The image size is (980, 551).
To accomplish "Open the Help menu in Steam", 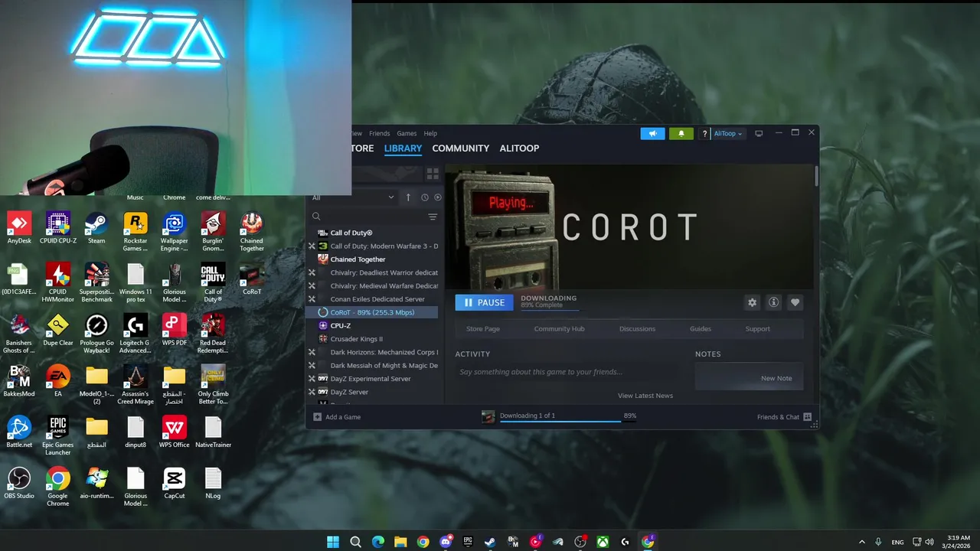I will coord(430,133).
